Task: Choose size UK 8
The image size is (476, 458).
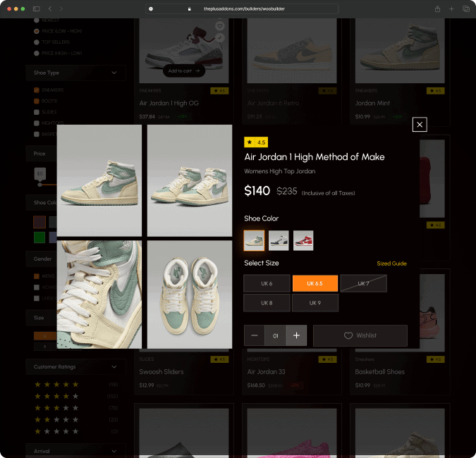Action: point(267,303)
